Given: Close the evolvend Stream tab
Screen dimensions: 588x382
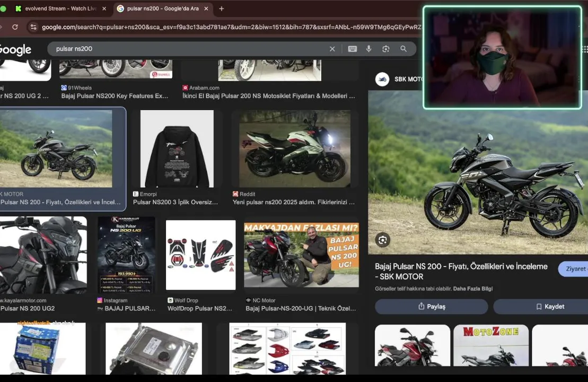Looking at the screenshot, I should click(x=104, y=8).
